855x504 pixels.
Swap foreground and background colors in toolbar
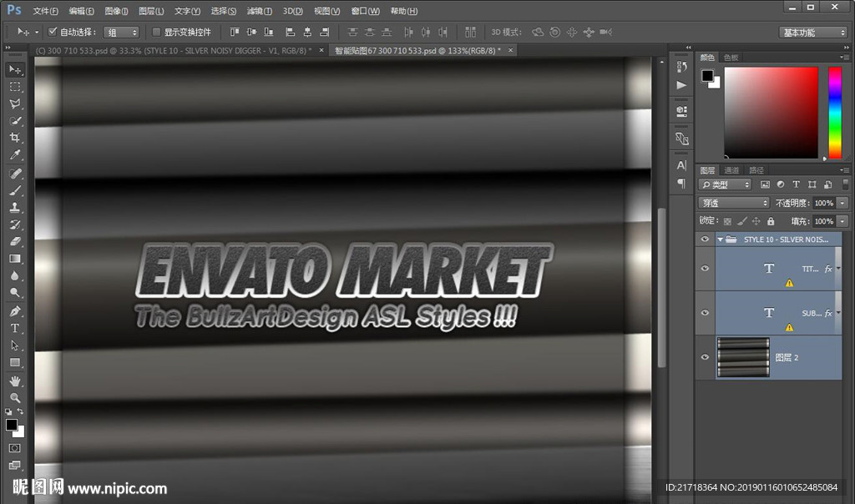(20, 411)
